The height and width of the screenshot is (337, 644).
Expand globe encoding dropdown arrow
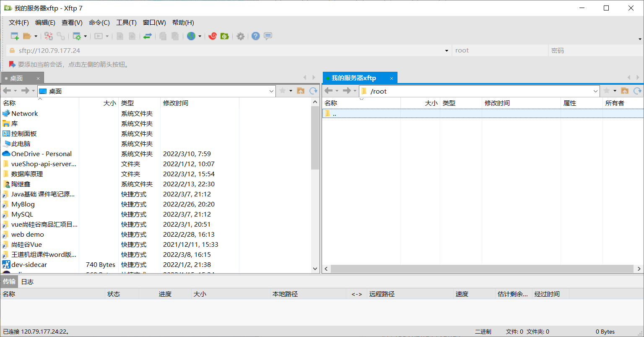point(200,36)
